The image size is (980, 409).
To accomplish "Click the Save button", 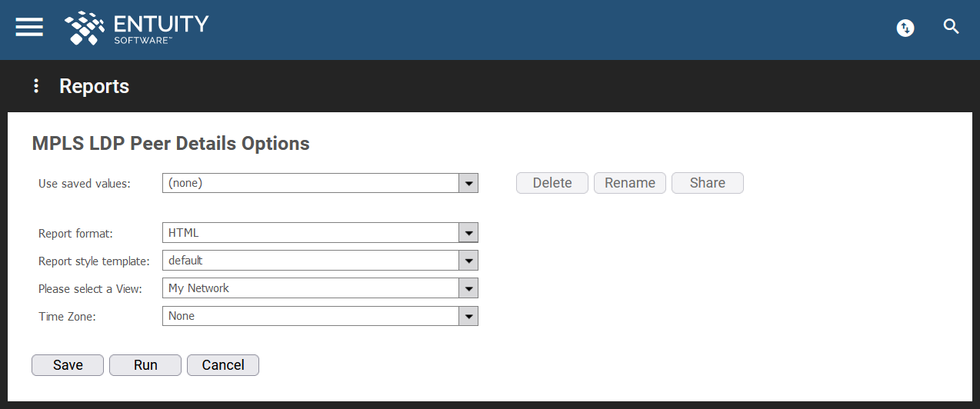I will [68, 365].
